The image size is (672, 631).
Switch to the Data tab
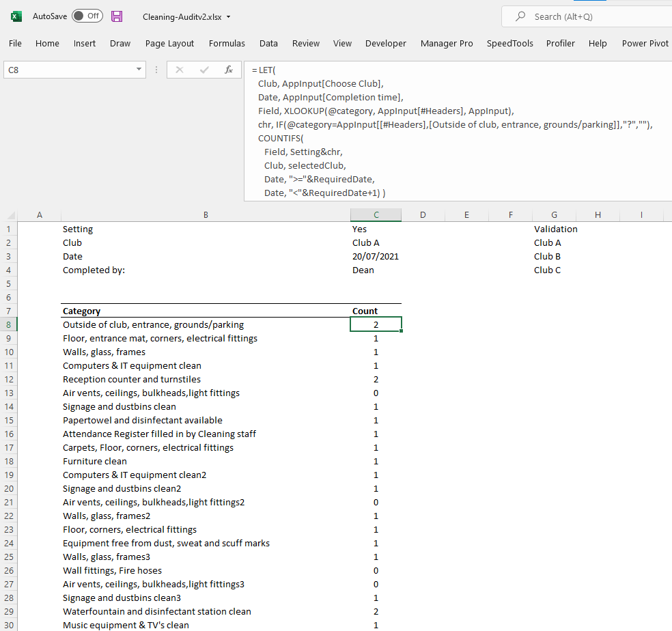tap(268, 43)
